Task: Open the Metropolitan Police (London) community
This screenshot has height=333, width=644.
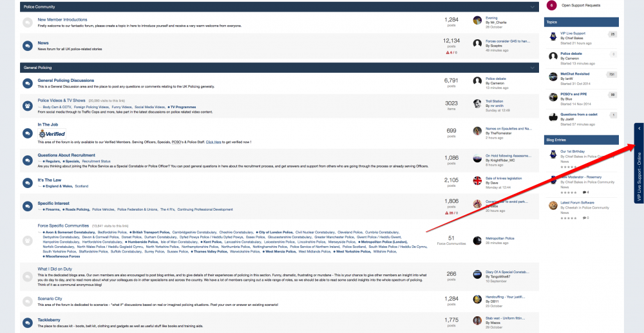Action: click(383, 242)
